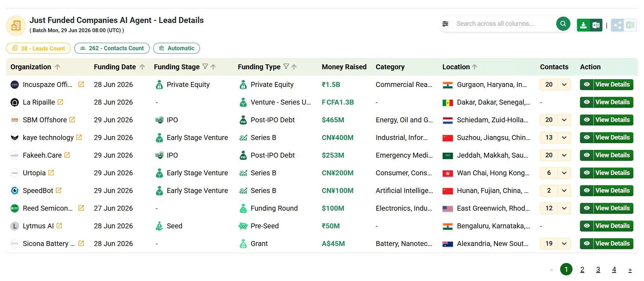Expand contacts dropdown for kaye technology row

tap(564, 137)
